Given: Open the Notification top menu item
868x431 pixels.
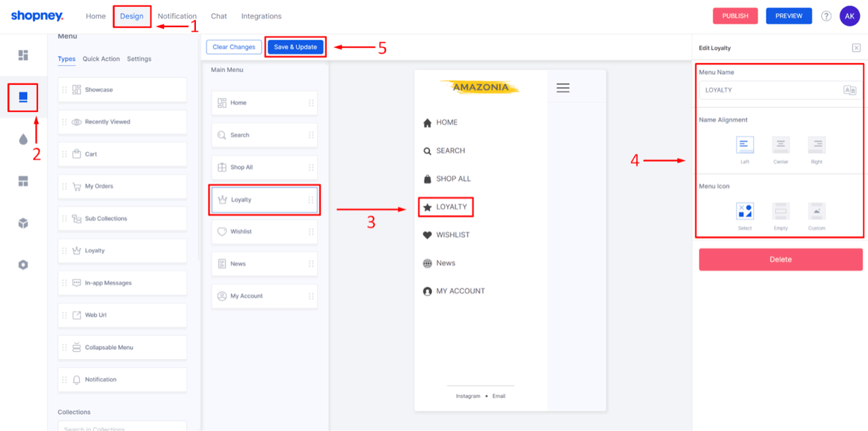Looking at the screenshot, I should pyautogui.click(x=177, y=16).
